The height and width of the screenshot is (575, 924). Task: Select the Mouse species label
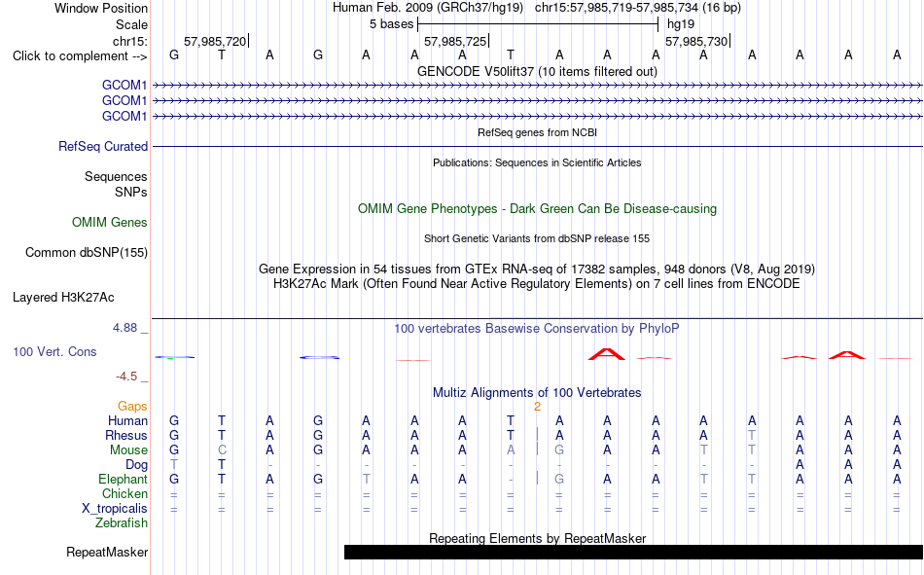click(129, 449)
